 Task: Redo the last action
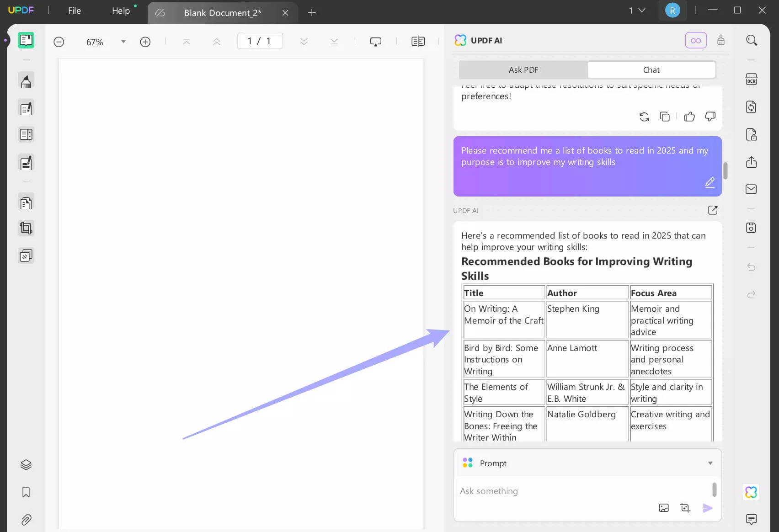coord(752,294)
